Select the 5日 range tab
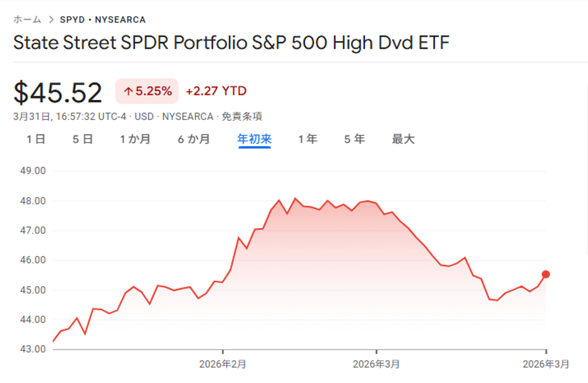Viewport: 588px width, 383px height. [x=83, y=139]
